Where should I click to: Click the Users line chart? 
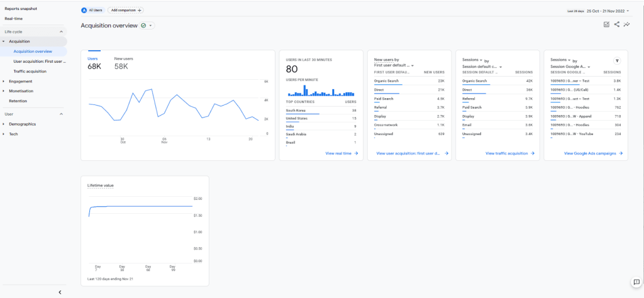click(174, 108)
